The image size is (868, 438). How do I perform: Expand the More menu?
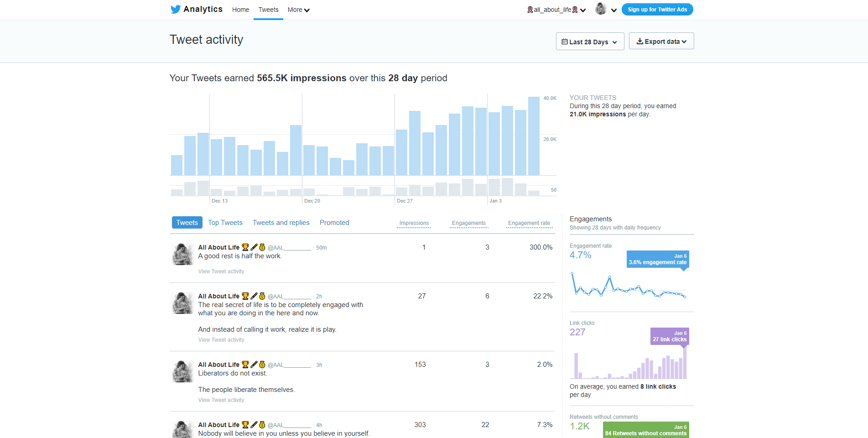[x=298, y=10]
